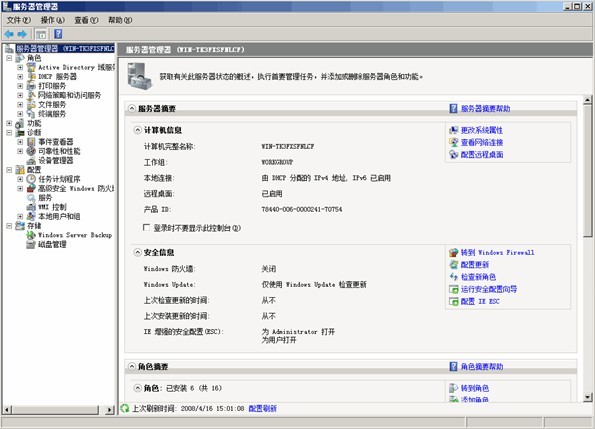This screenshot has height=429, width=595.
Task: Click the 文件服务 icon in tree
Action: pos(31,105)
